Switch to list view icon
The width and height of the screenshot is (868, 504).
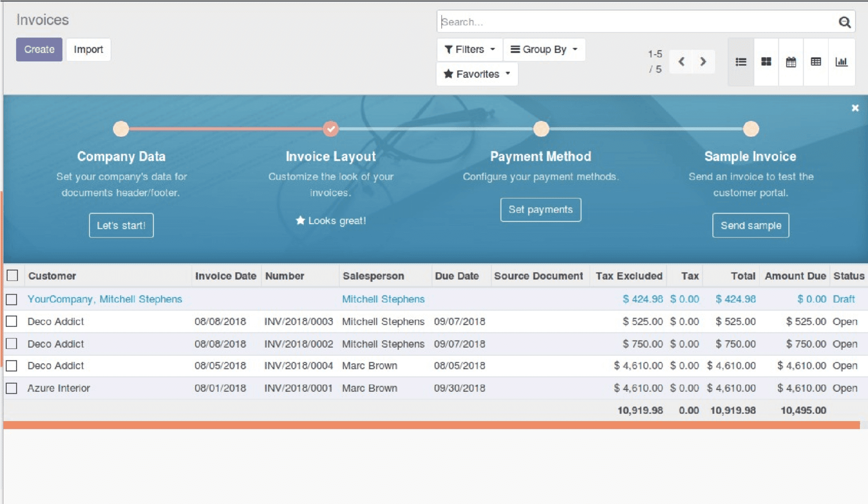pos(741,62)
